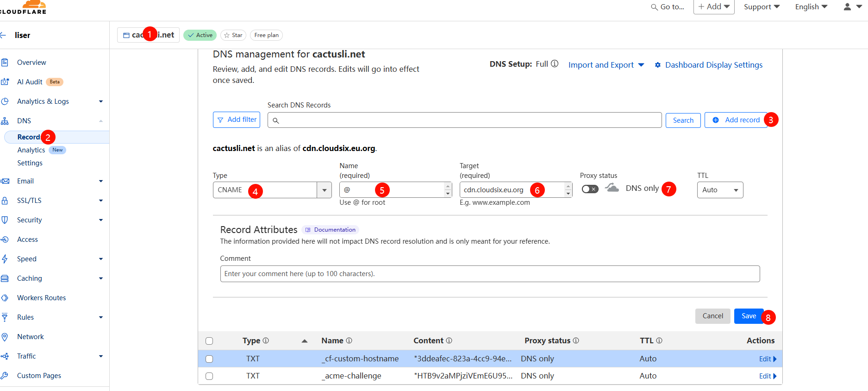Expand the SSL/TLS section arrow
The width and height of the screenshot is (868, 391).
coord(101,201)
